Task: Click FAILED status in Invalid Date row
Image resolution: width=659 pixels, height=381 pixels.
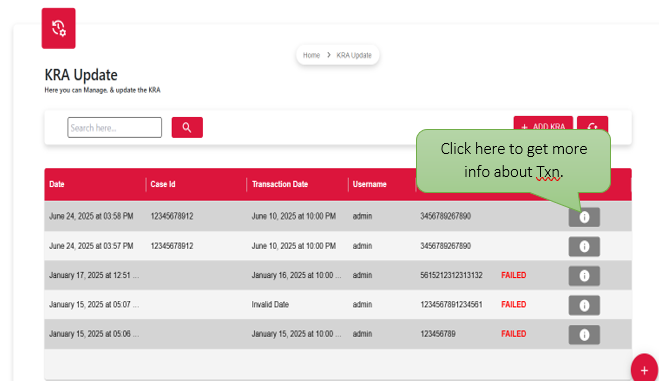Action: [514, 305]
